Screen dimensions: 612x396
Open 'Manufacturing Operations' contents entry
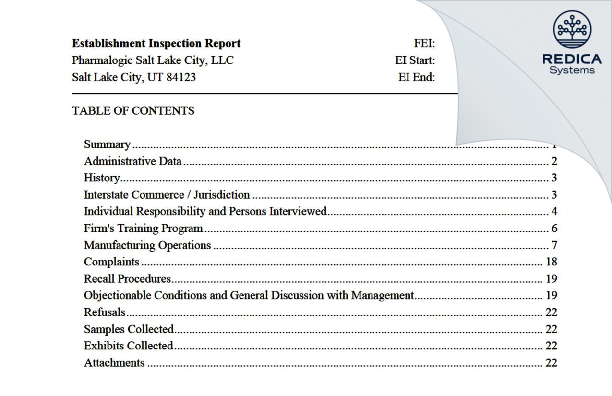coord(320,245)
